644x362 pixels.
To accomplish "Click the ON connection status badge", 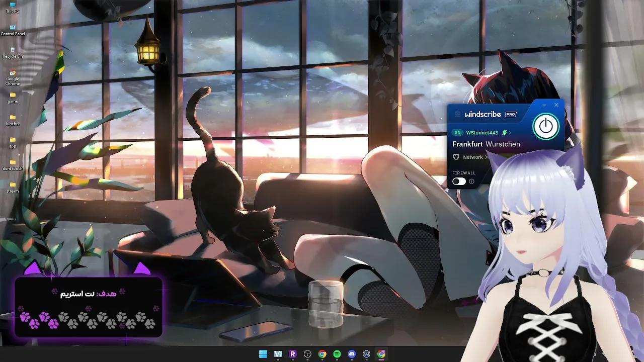I will point(457,133).
